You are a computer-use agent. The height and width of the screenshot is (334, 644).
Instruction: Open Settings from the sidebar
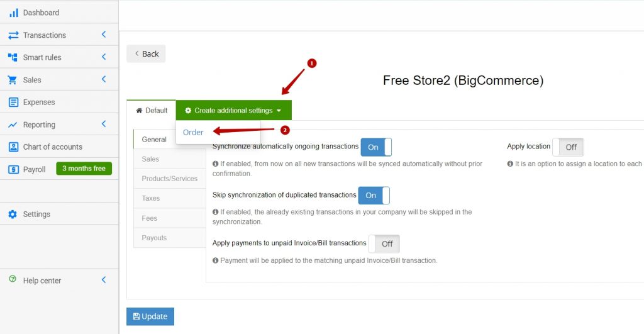pyautogui.click(x=59, y=214)
